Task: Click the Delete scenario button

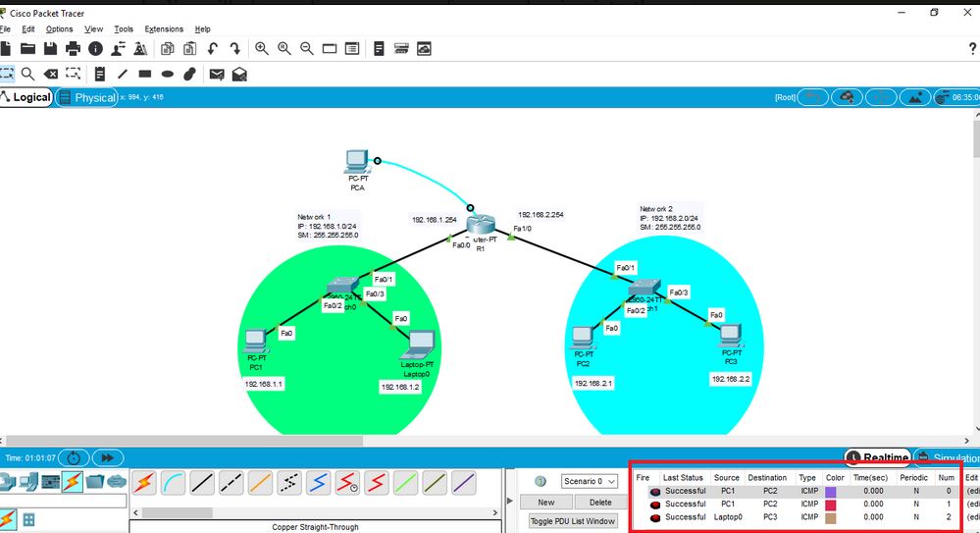Action: click(x=600, y=503)
